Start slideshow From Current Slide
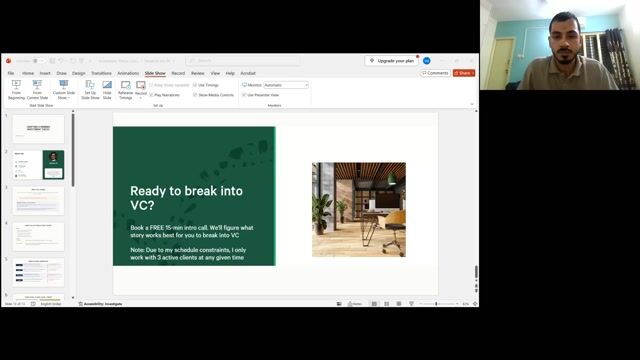This screenshot has width=640, height=360. tap(37, 90)
